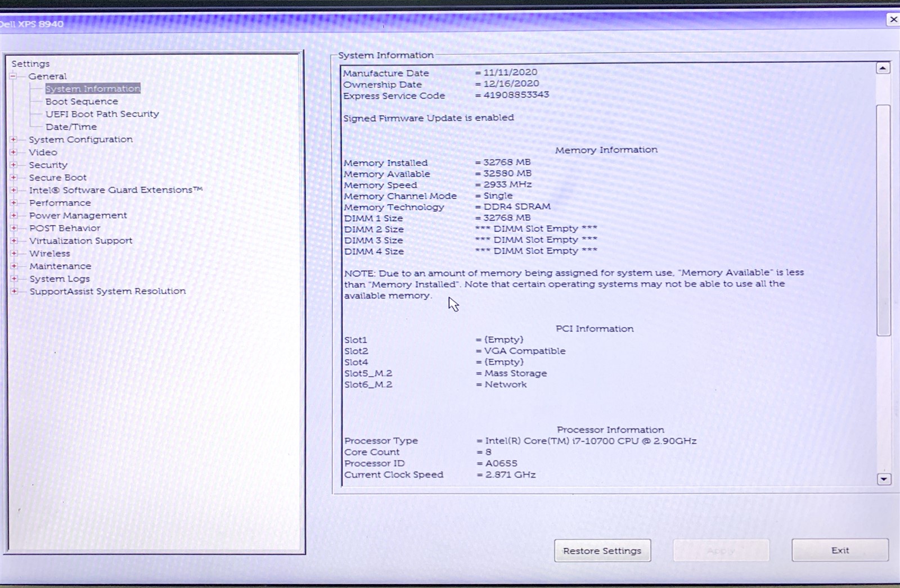Select SupportAssist System Resolution label

click(107, 291)
